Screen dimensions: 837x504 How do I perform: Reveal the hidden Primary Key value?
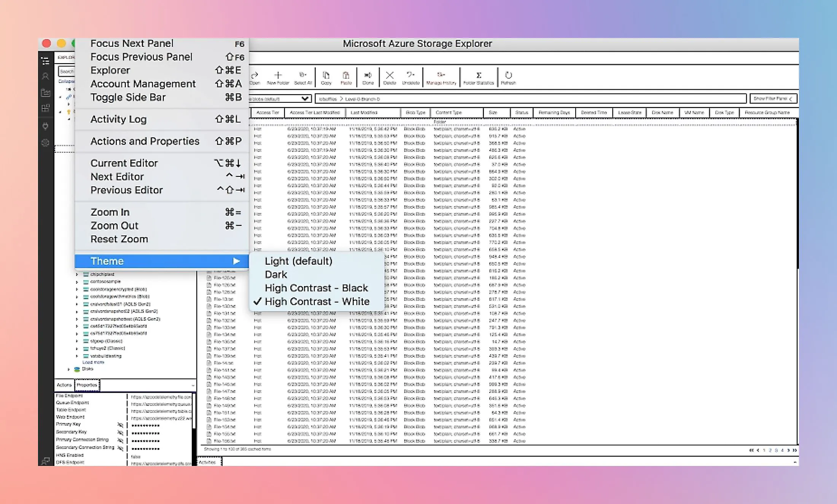120,425
